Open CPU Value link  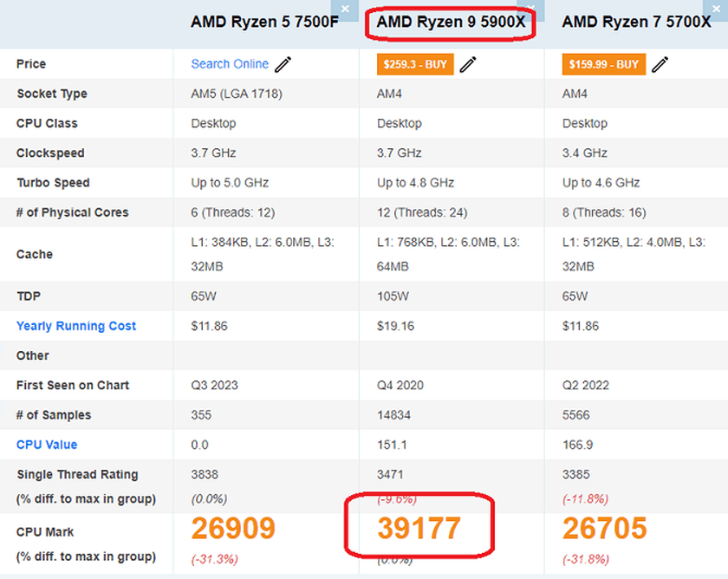(x=47, y=445)
